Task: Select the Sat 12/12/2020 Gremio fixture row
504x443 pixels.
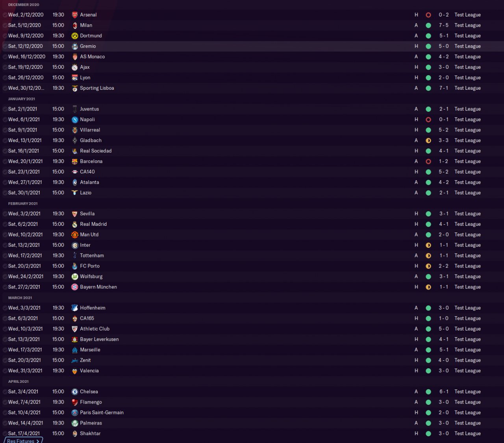Action: click(252, 46)
